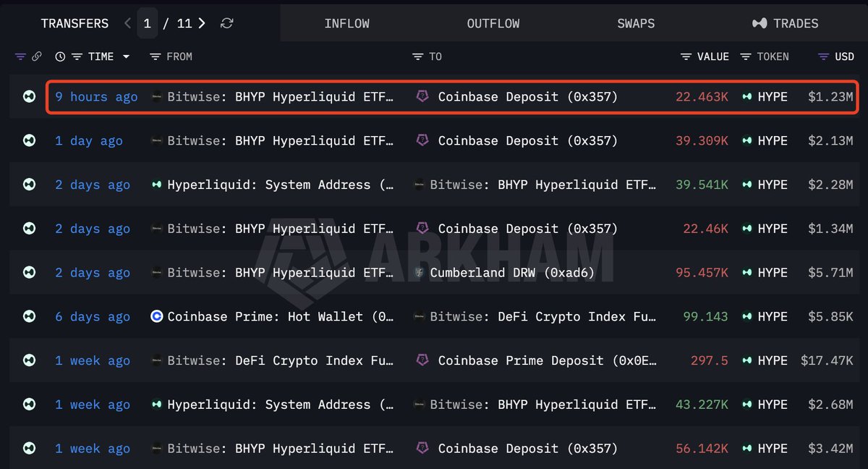Click the link icon beside the filter
The image size is (868, 469).
[x=36, y=56]
